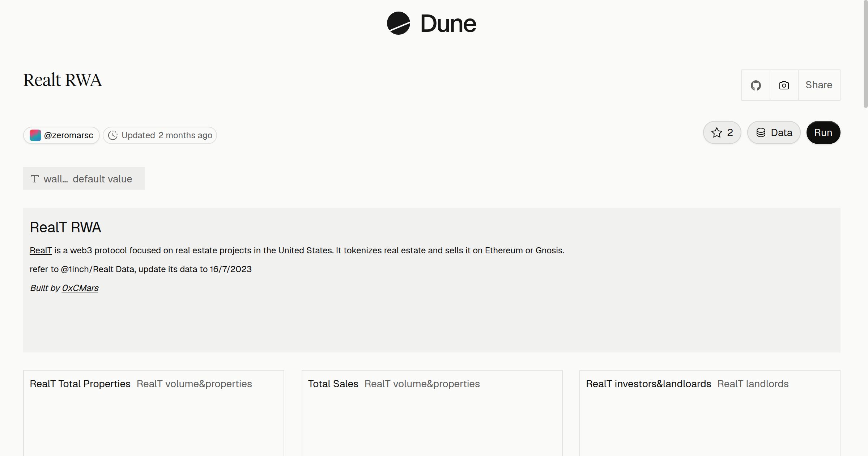
Task: Click the star icon in favorites button
Action: click(716, 132)
